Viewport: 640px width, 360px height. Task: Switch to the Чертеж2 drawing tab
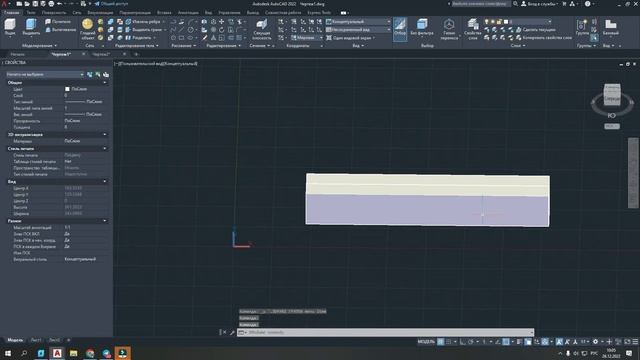point(101,54)
